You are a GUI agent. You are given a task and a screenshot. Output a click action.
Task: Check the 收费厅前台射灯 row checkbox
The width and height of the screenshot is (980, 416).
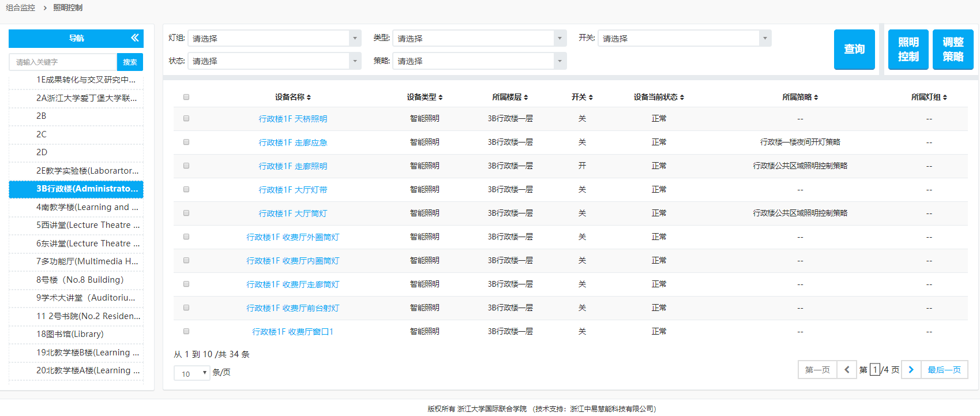(x=186, y=308)
